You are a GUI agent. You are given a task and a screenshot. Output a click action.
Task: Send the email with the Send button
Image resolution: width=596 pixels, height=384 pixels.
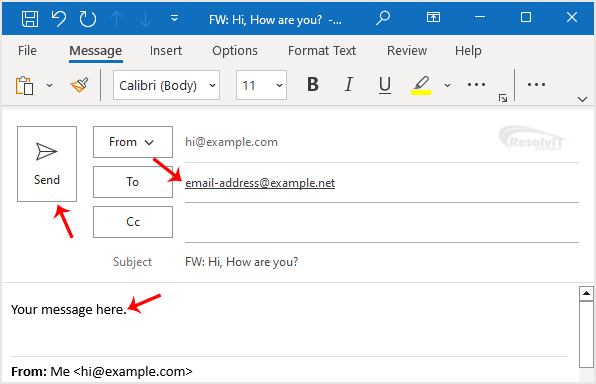(47, 164)
